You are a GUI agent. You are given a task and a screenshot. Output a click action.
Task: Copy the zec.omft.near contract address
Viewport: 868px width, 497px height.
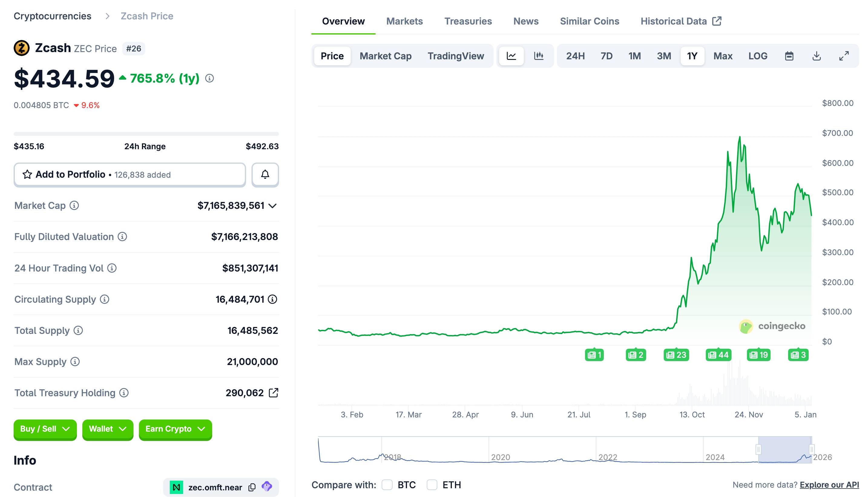tap(252, 487)
